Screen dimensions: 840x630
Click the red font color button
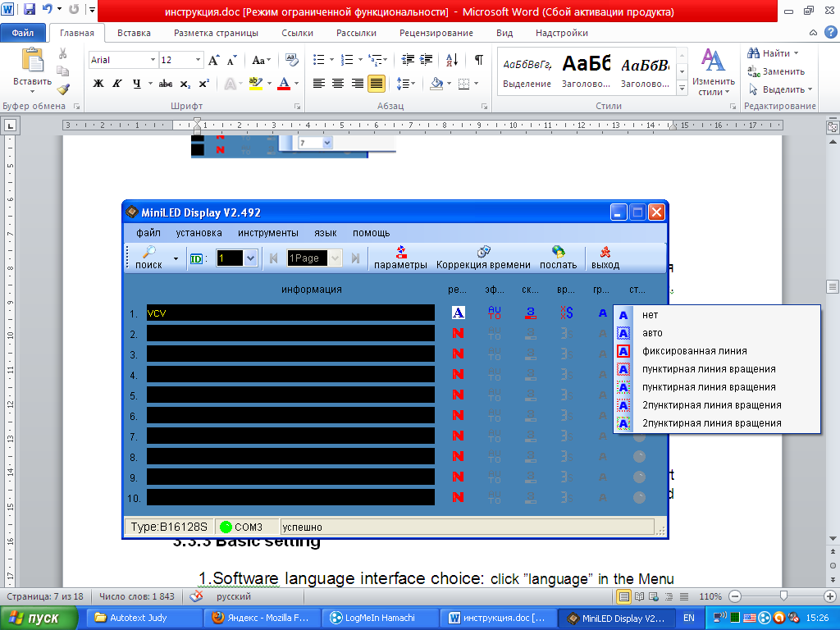[284, 84]
